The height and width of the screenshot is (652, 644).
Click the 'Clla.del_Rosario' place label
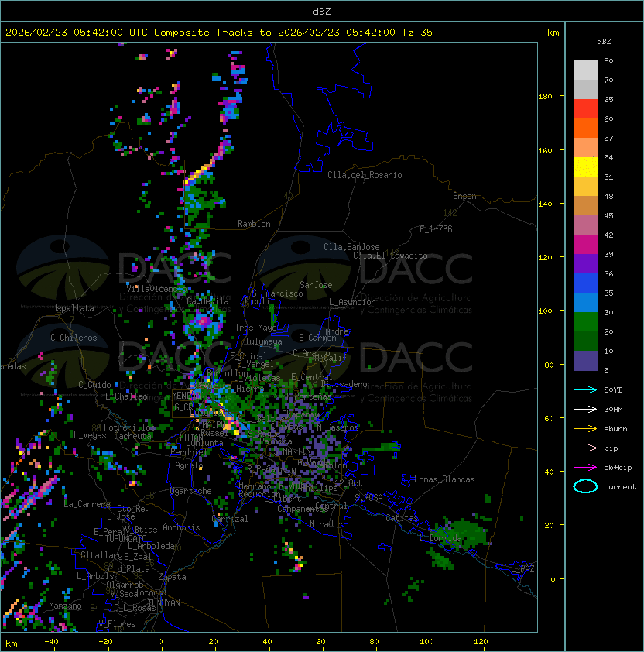pos(365,175)
